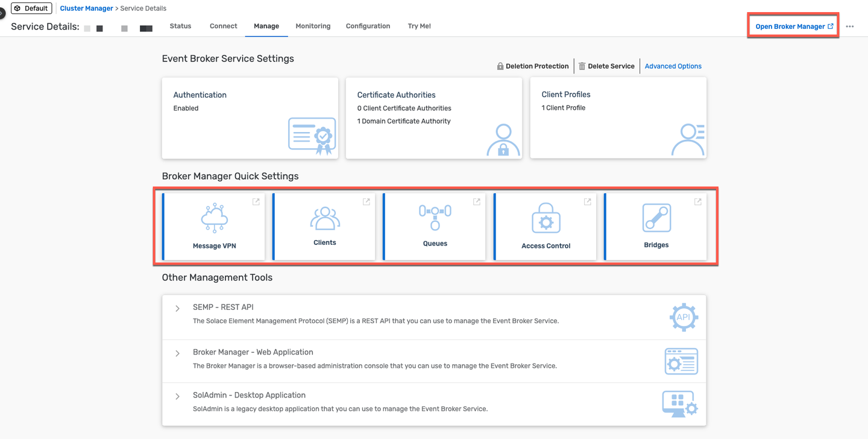Click the Message VPN card label
The width and height of the screenshot is (868, 439).
click(215, 246)
